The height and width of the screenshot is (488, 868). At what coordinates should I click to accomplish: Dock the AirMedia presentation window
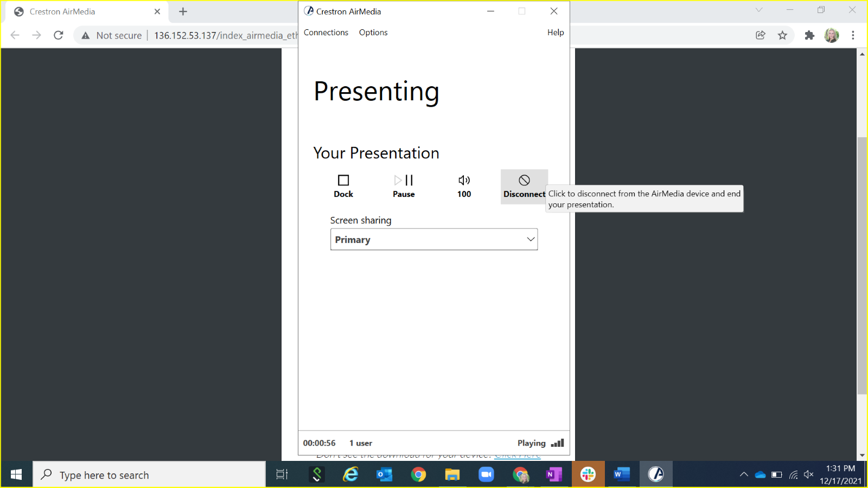click(343, 186)
